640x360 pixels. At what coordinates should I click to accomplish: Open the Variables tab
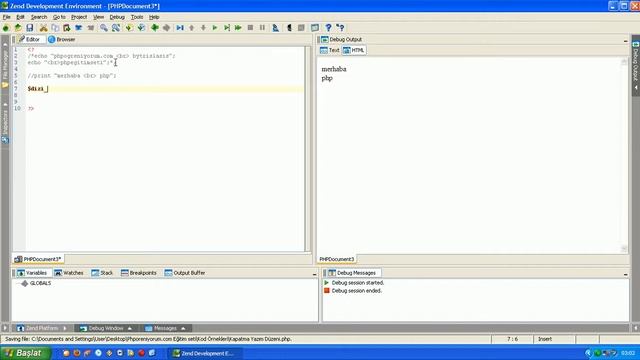point(32,273)
